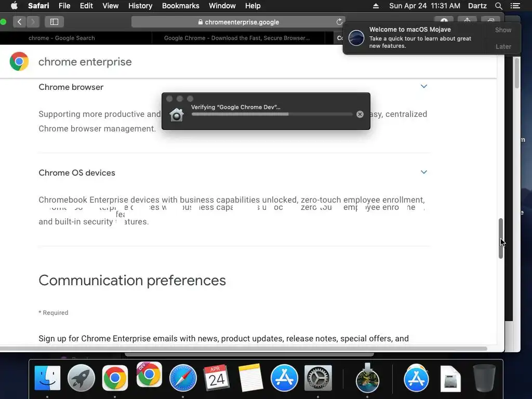Open the File menu
The height and width of the screenshot is (399, 532).
pyautogui.click(x=64, y=6)
